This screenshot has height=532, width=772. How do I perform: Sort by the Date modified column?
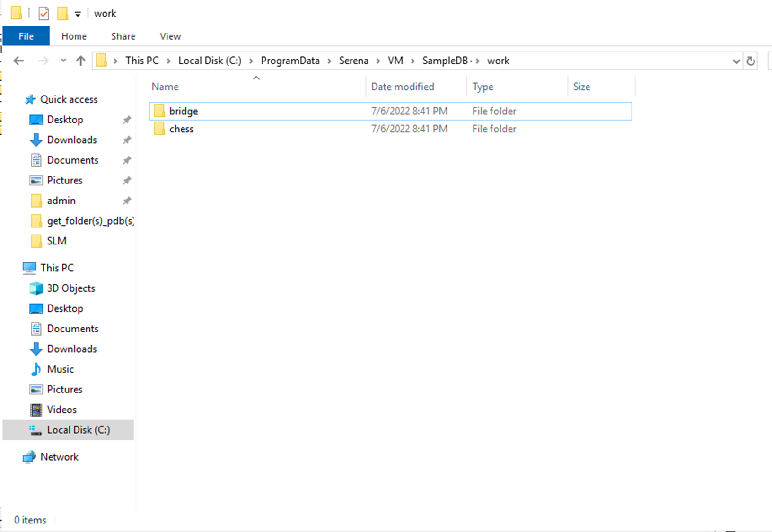(x=403, y=87)
